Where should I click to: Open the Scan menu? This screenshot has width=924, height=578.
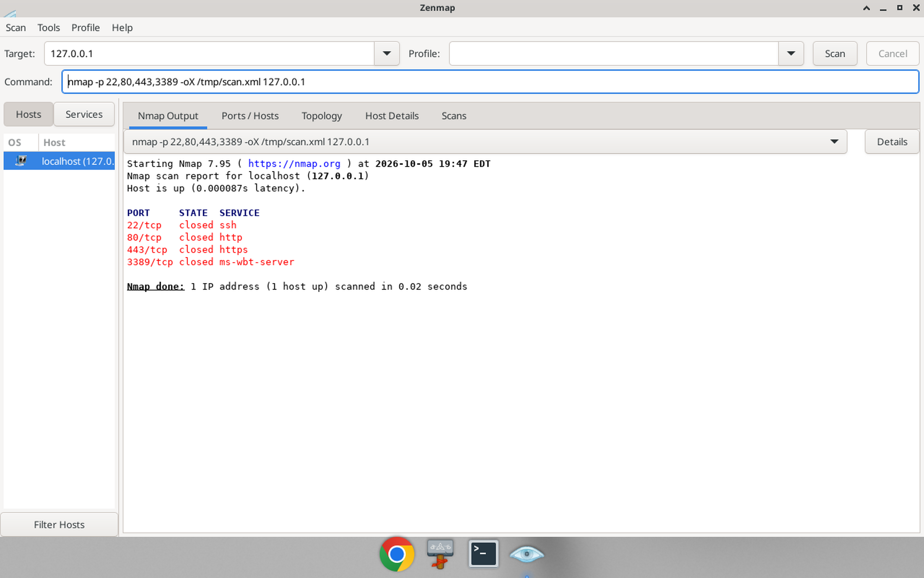(16, 27)
